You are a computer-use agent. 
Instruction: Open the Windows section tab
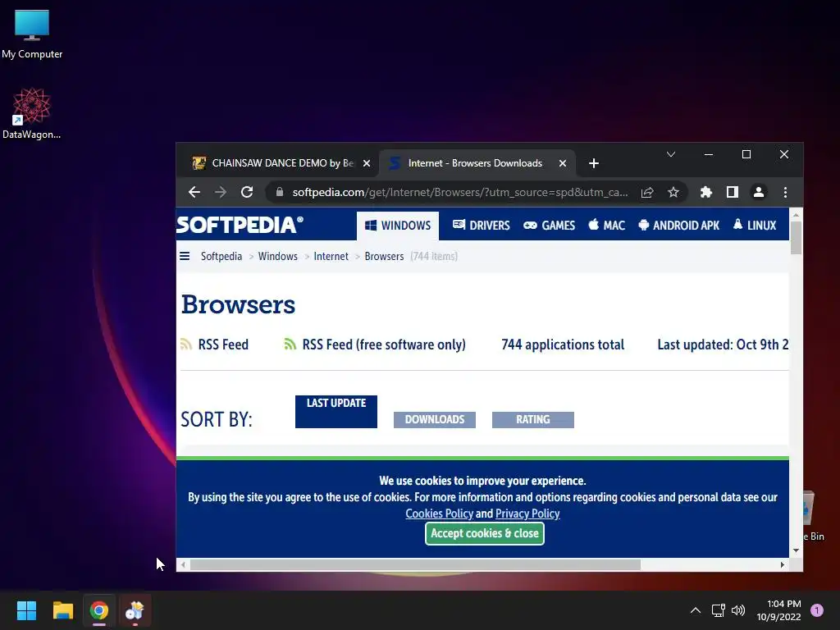[398, 226]
